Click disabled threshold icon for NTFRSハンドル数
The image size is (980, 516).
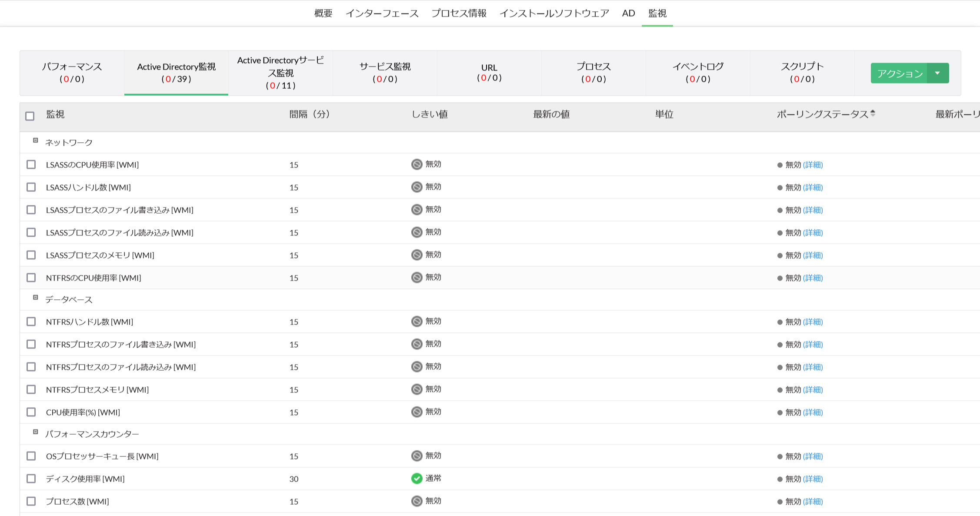click(x=417, y=322)
